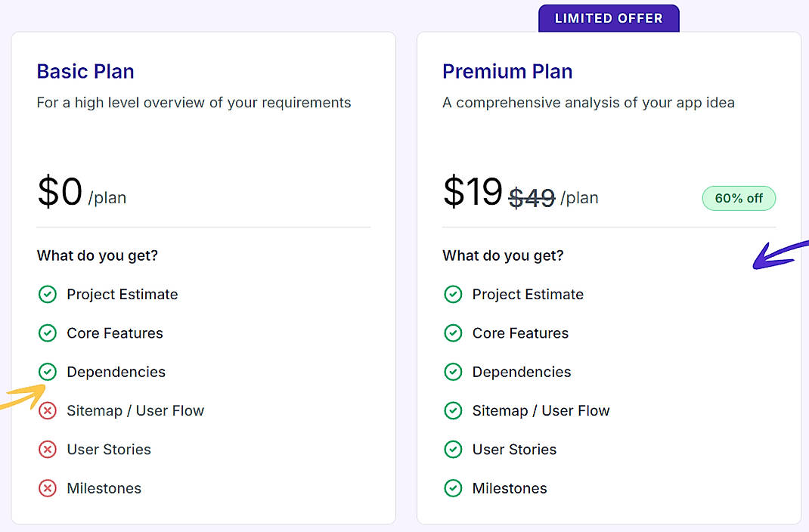The image size is (809, 532).
Task: Select the checkmark next to Dependencies under Basic Plan
Action: tap(48, 372)
